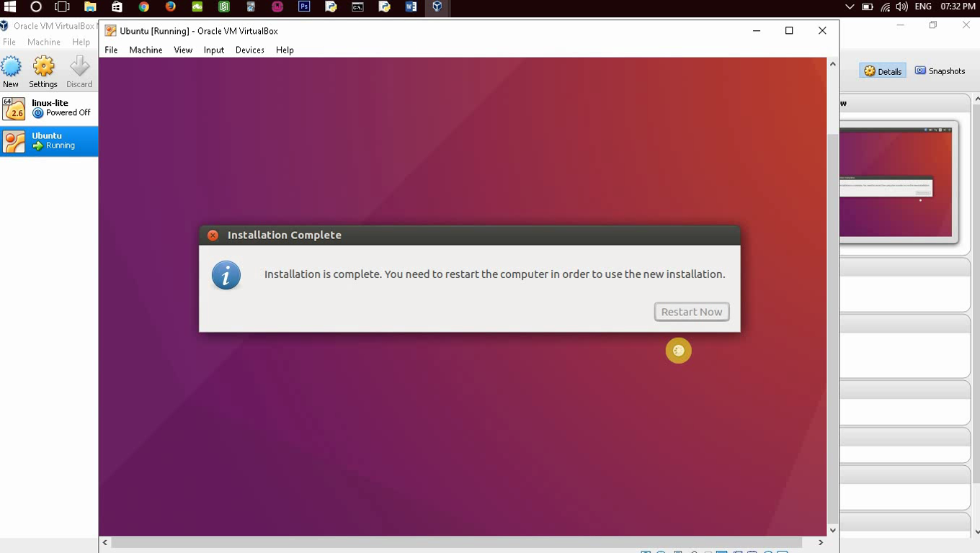The height and width of the screenshot is (553, 980).
Task: Launch Firefox from taskbar
Action: [170, 7]
